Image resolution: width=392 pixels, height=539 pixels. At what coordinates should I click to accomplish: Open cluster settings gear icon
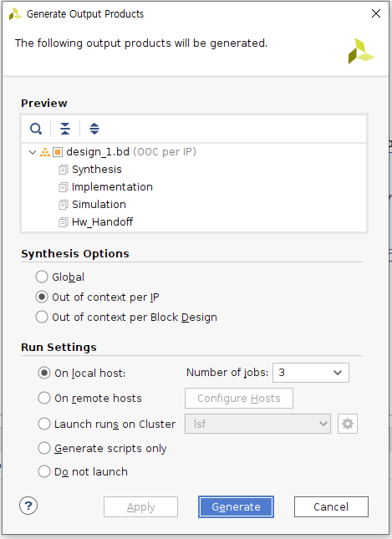coord(348,424)
